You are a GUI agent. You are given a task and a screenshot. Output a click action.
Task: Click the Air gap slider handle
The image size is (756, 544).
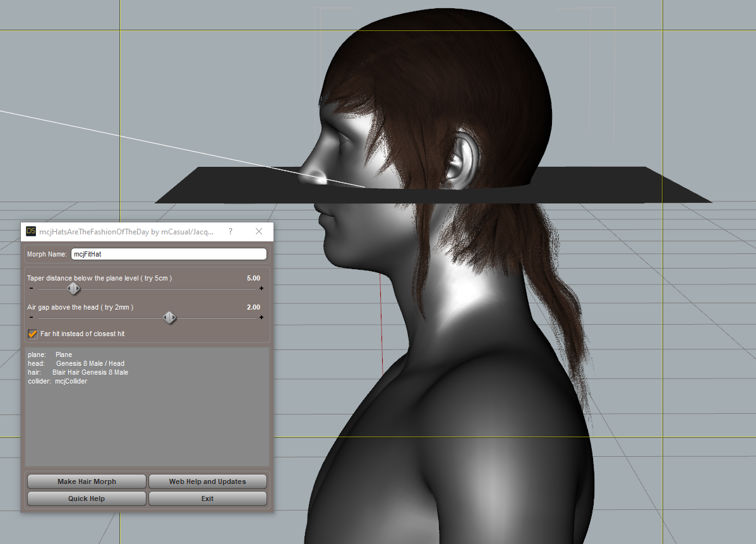coord(169,318)
